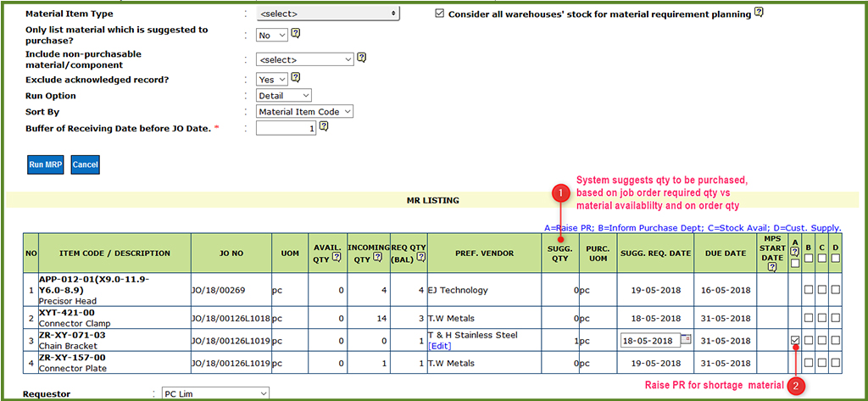This screenshot has width=868, height=401.
Task: Check column B box for Precisor Head row
Action: (x=809, y=289)
